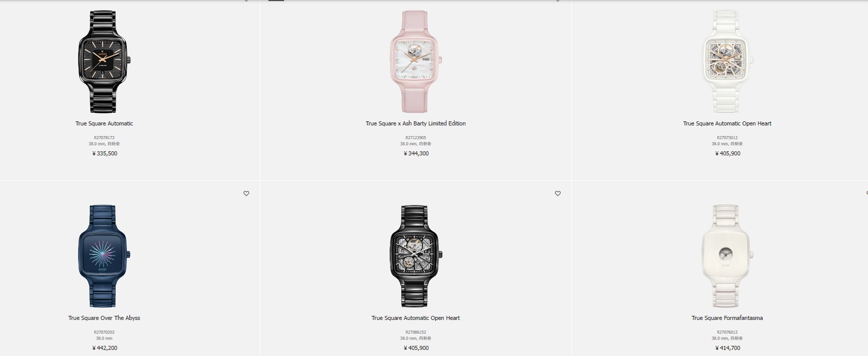Open the white Formafantasma watch image

(x=727, y=256)
